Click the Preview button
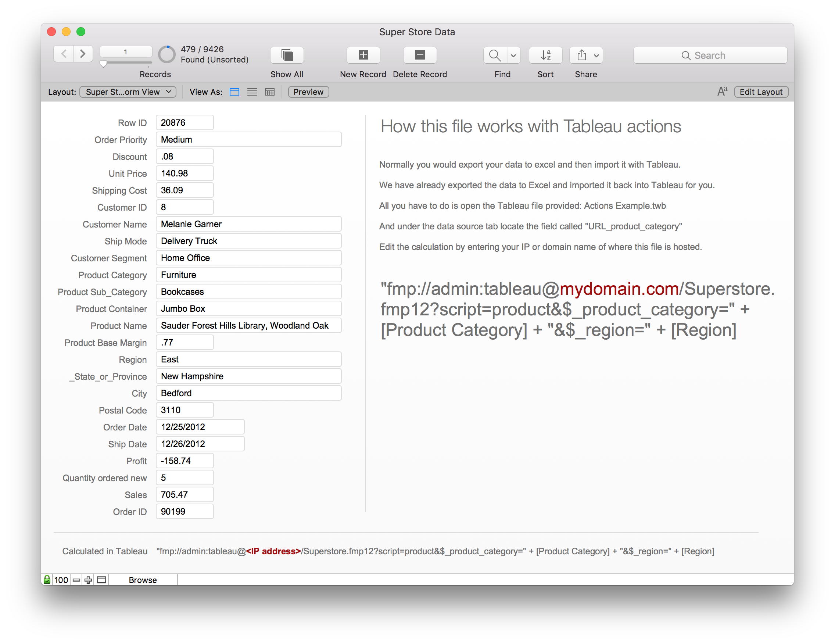This screenshot has height=644, width=835. point(308,92)
